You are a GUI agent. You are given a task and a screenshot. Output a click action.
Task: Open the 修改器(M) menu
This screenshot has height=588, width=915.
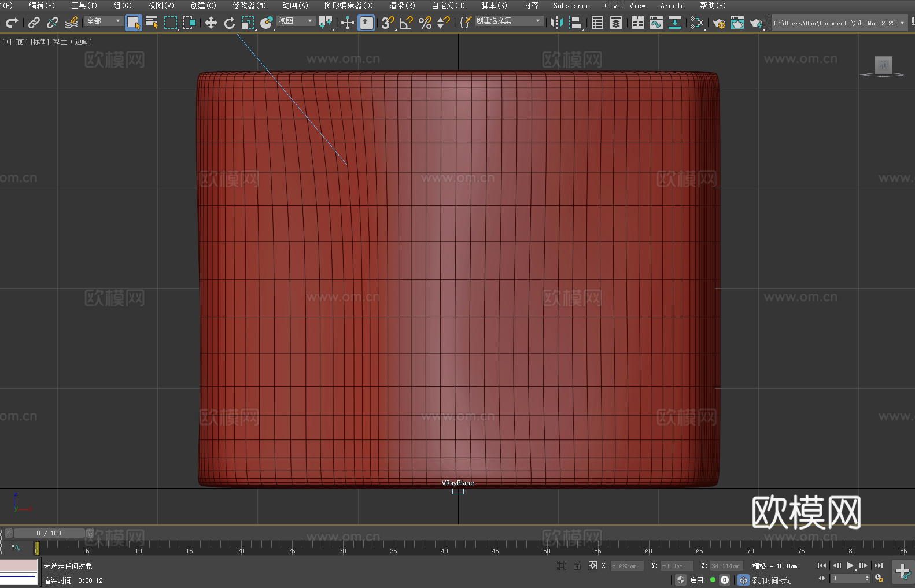point(249,5)
